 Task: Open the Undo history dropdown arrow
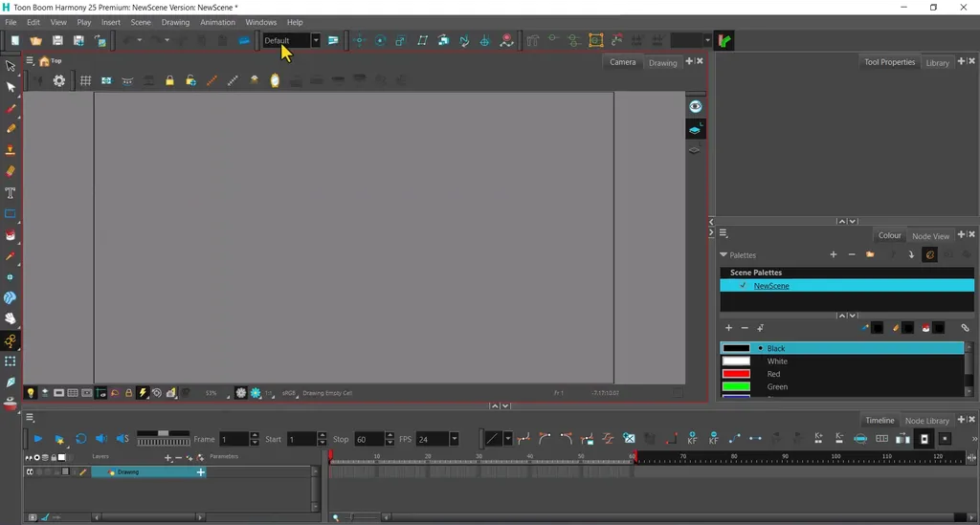tap(140, 40)
